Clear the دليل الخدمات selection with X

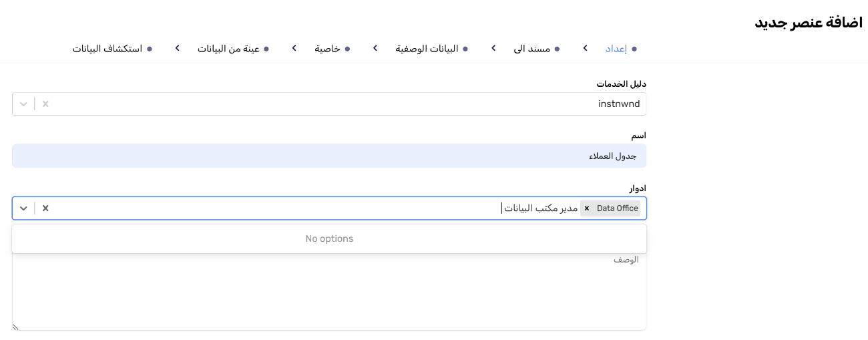point(45,104)
